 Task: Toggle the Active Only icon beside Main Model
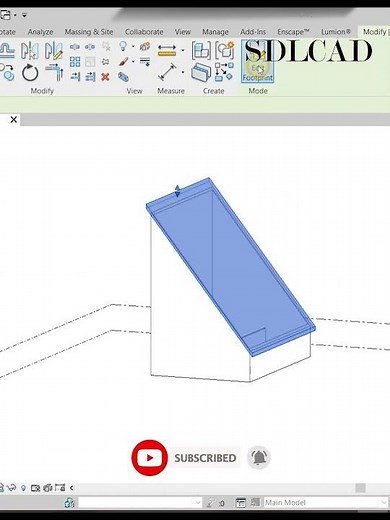255,502
